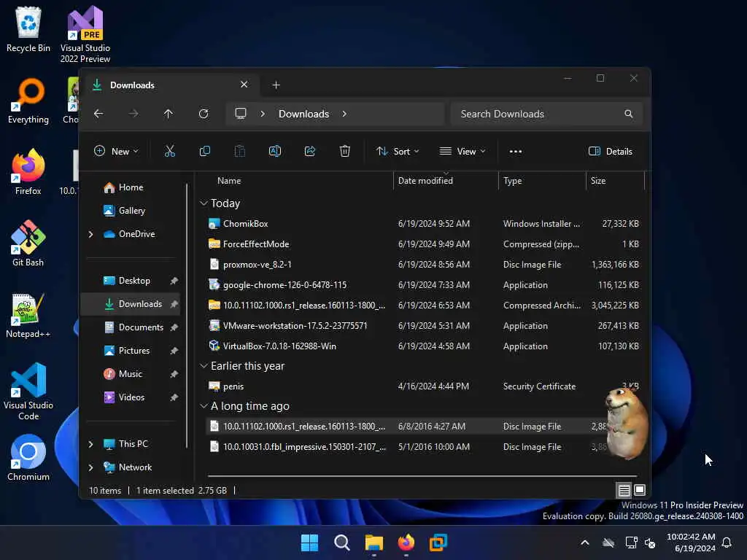Open the See more three-dots menu
This screenshot has height=560, width=747.
coord(516,152)
